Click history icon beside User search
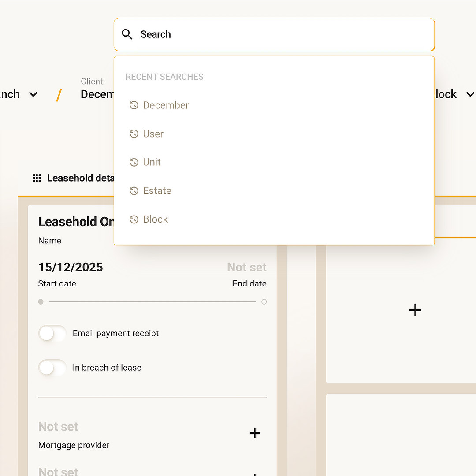The width and height of the screenshot is (476, 476). coord(134,134)
